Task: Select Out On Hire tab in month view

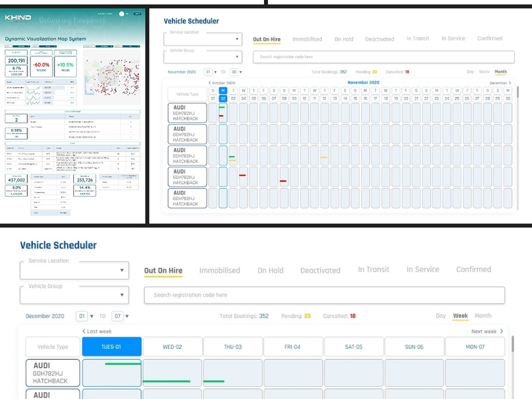Action: pos(267,39)
